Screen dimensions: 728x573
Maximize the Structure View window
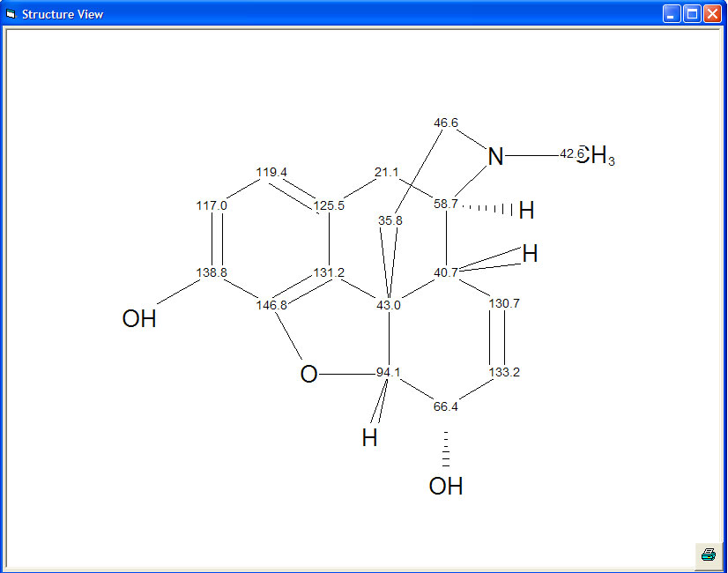tap(692, 14)
